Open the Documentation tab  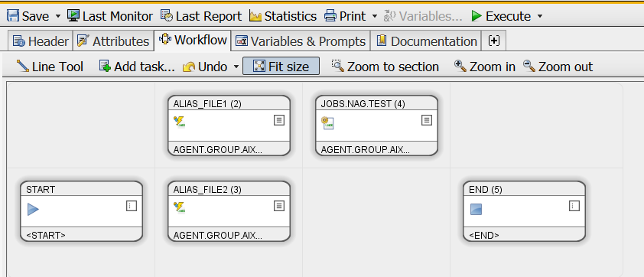(x=426, y=41)
